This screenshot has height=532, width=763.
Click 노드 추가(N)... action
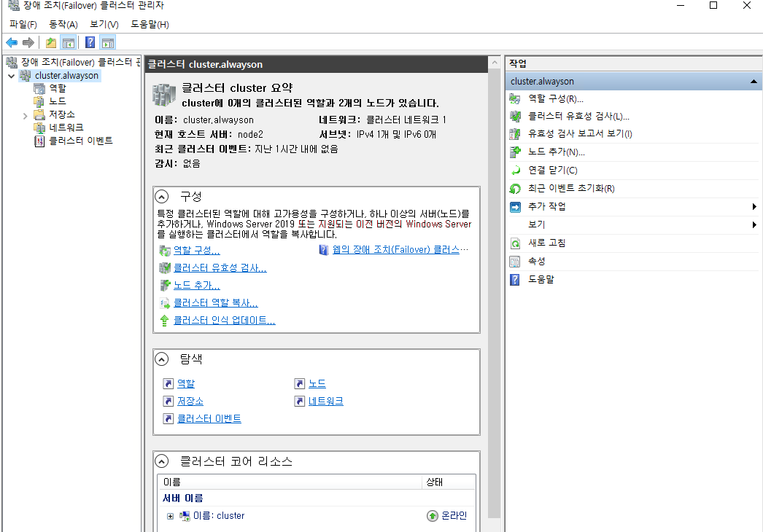557,152
